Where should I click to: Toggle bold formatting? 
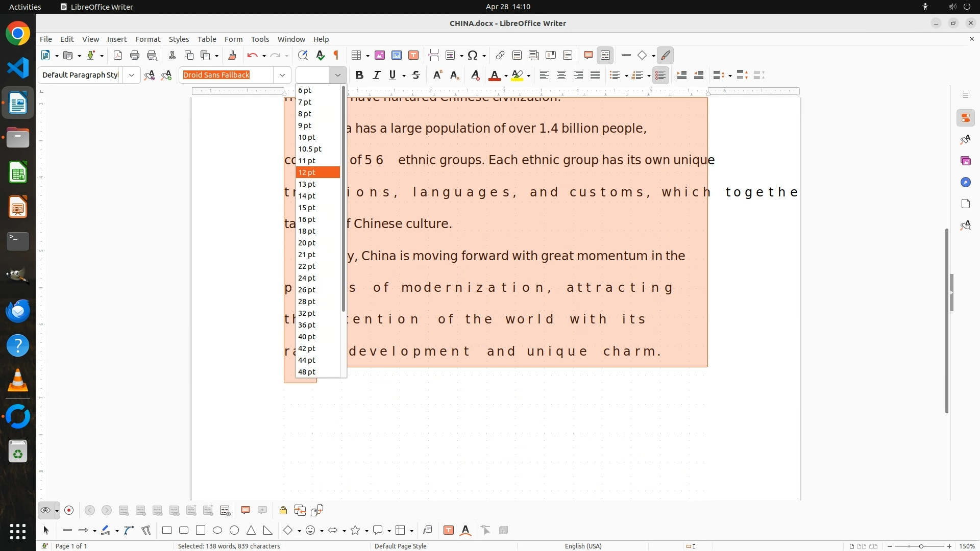pyautogui.click(x=359, y=75)
